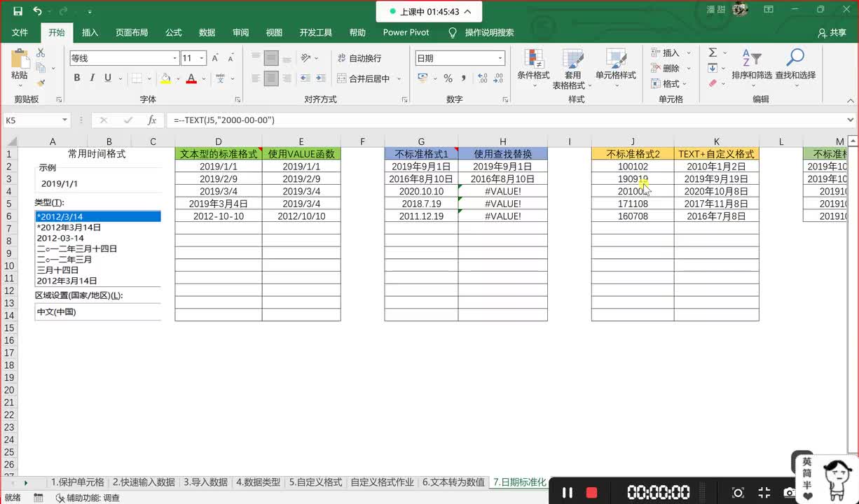Open sheet tab 6.文本转为数值

click(453, 482)
